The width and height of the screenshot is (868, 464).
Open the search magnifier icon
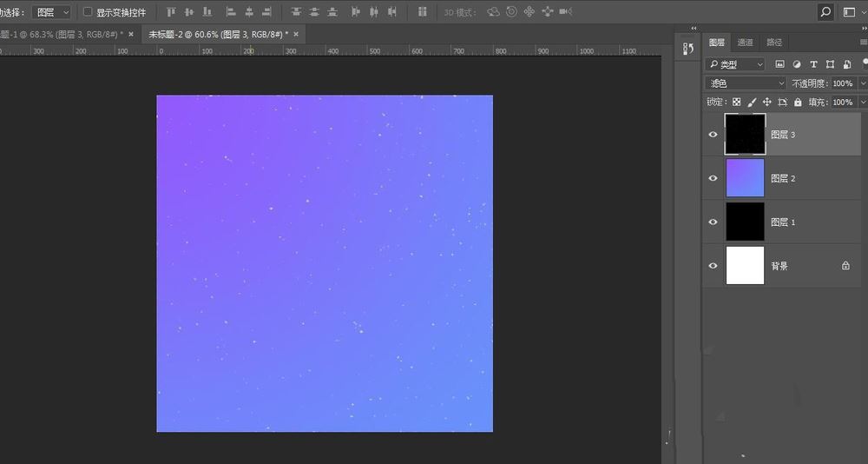[x=825, y=11]
